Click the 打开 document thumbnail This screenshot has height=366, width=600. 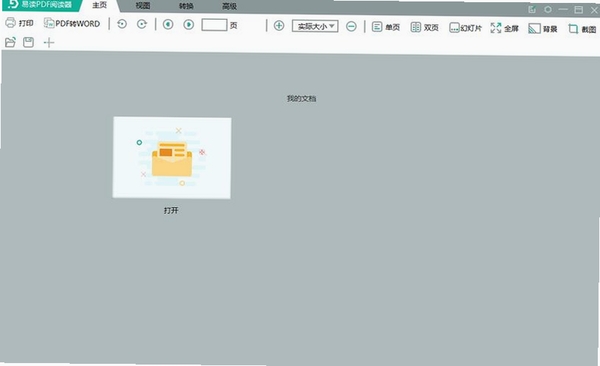pos(172,158)
